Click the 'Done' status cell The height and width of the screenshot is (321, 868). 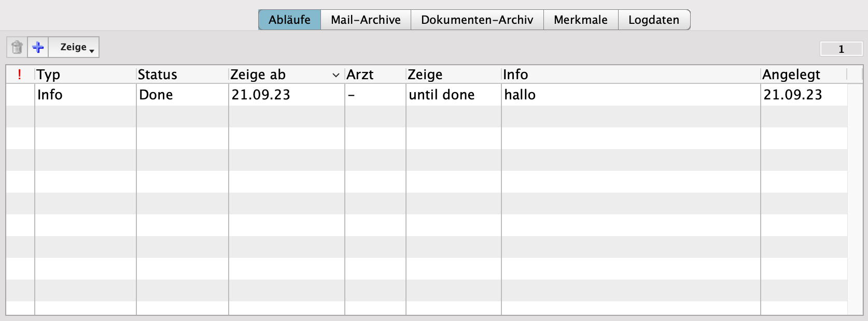156,95
